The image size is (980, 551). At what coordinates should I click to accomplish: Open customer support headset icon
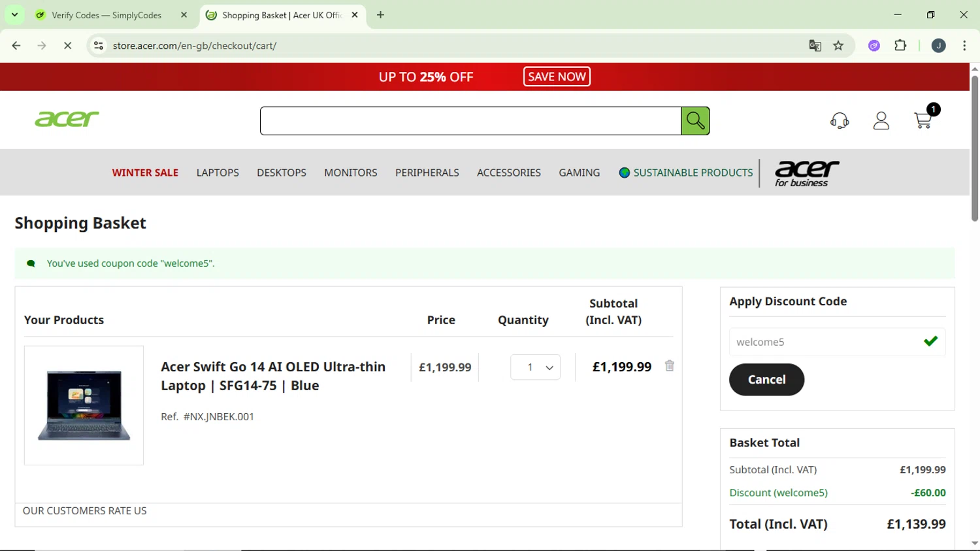pyautogui.click(x=840, y=120)
